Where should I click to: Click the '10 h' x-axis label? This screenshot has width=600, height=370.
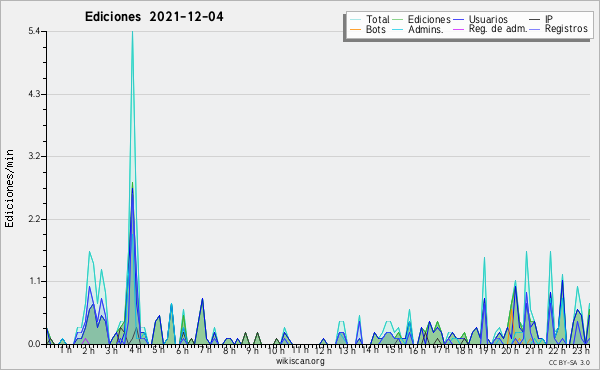pyautogui.click(x=276, y=350)
